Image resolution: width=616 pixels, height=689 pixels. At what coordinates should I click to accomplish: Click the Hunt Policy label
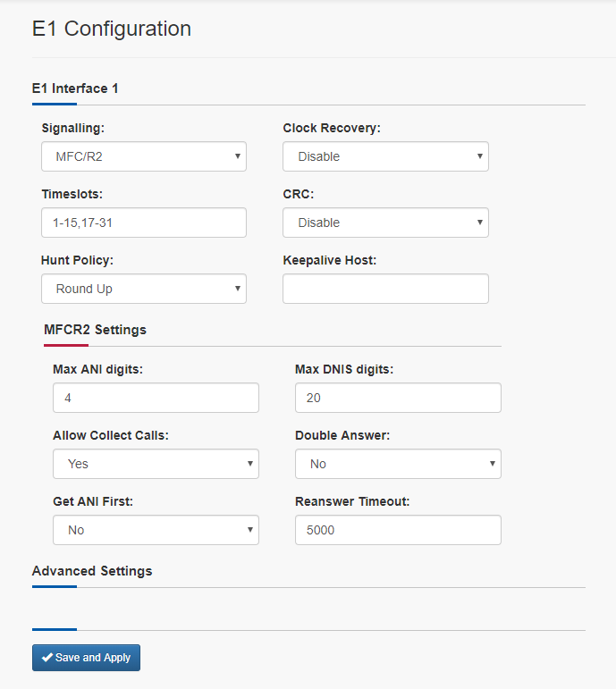77,260
